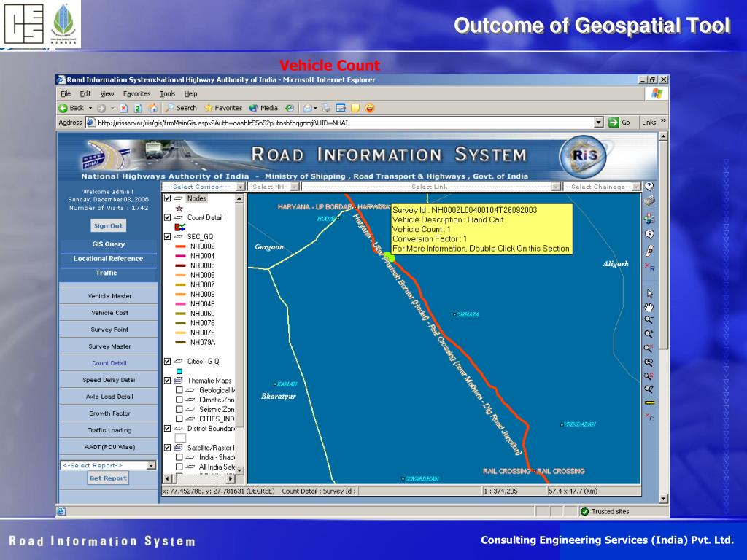Enable the Geological layer checkbox
Viewport: 747px width, 560px height.
coord(179,389)
